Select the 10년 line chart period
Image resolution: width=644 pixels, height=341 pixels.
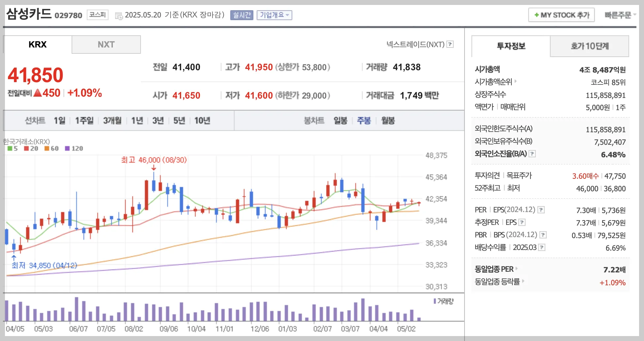pyautogui.click(x=202, y=121)
